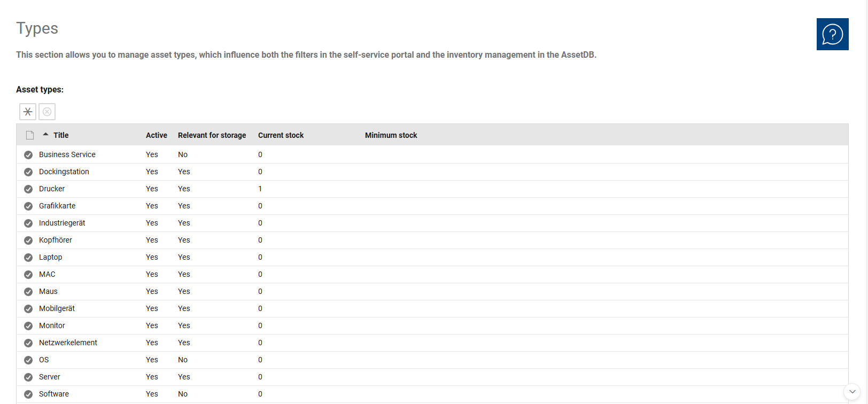Select checkmark icon for Software row
Image resolution: width=868 pixels, height=404 pixels.
(x=28, y=394)
